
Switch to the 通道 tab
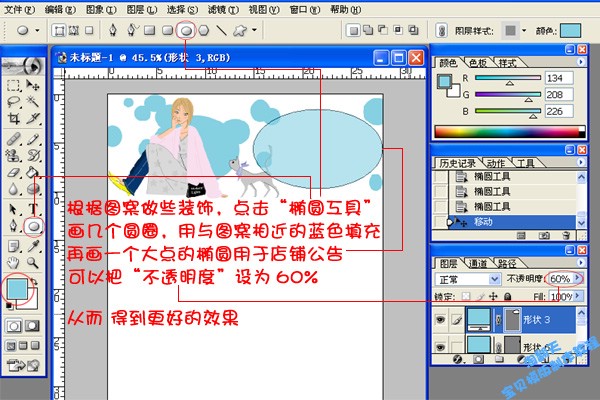point(478,263)
